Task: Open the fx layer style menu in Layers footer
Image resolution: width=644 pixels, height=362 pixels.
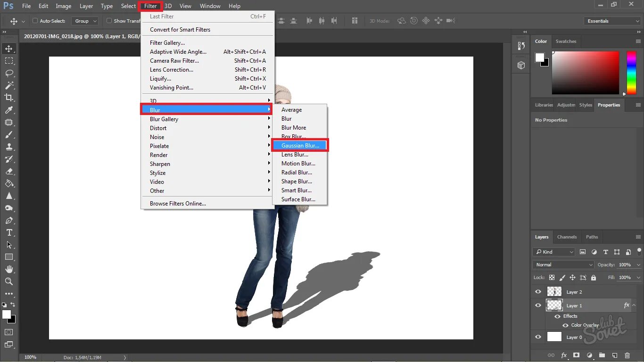Action: (x=564, y=355)
